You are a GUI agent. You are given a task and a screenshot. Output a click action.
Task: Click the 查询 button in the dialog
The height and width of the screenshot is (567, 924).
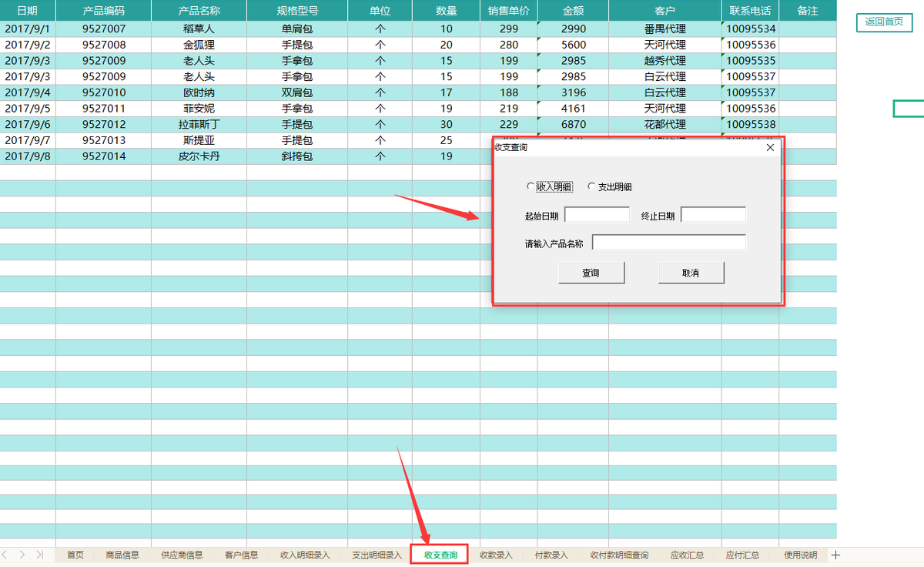[591, 272]
